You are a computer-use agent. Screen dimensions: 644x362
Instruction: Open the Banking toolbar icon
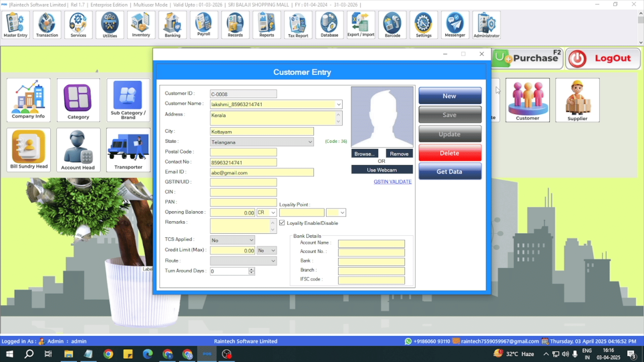click(172, 25)
